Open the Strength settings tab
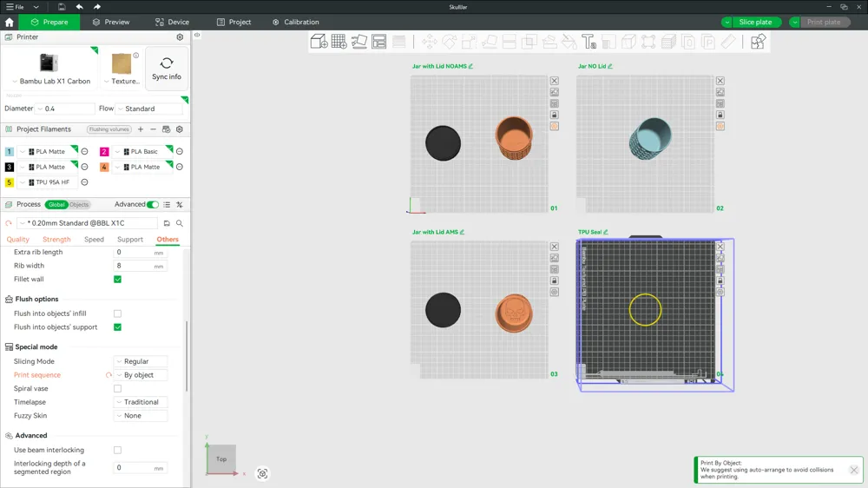 click(56, 240)
